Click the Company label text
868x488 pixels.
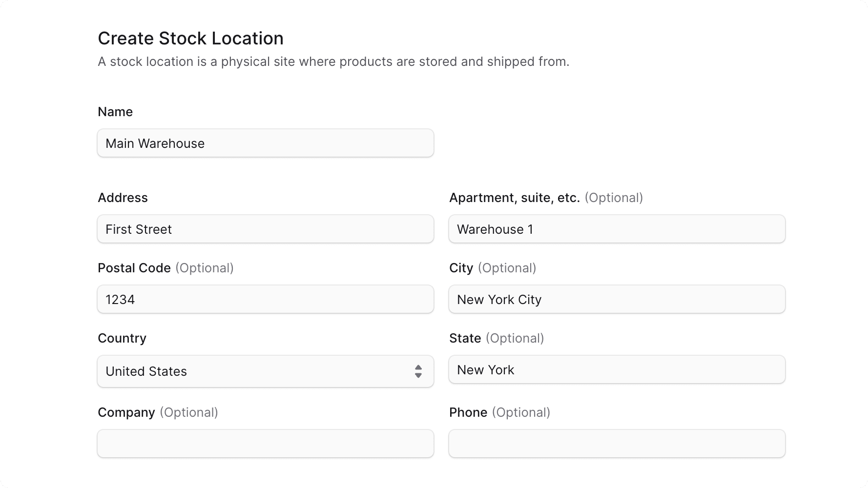[126, 412]
